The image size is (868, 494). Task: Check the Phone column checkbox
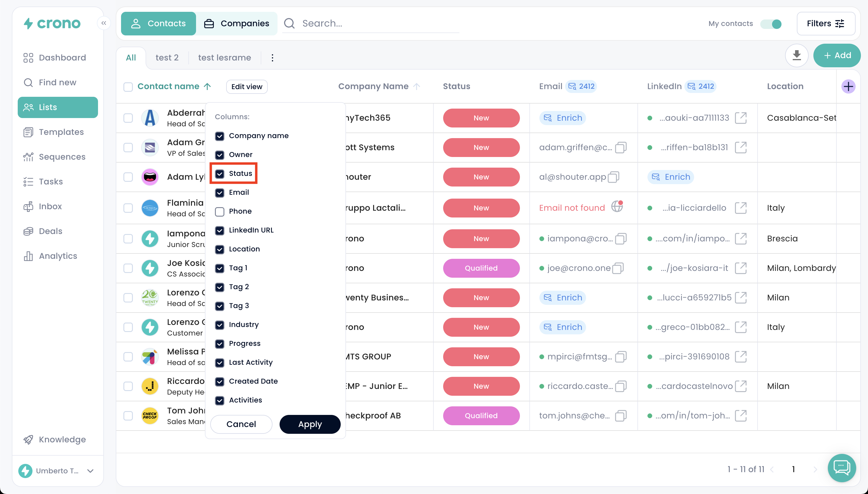click(220, 211)
